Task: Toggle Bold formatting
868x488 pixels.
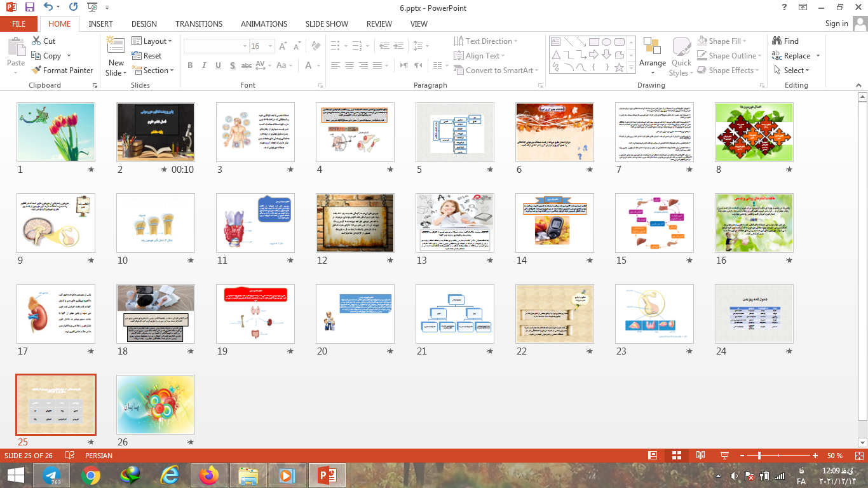Action: [190, 65]
